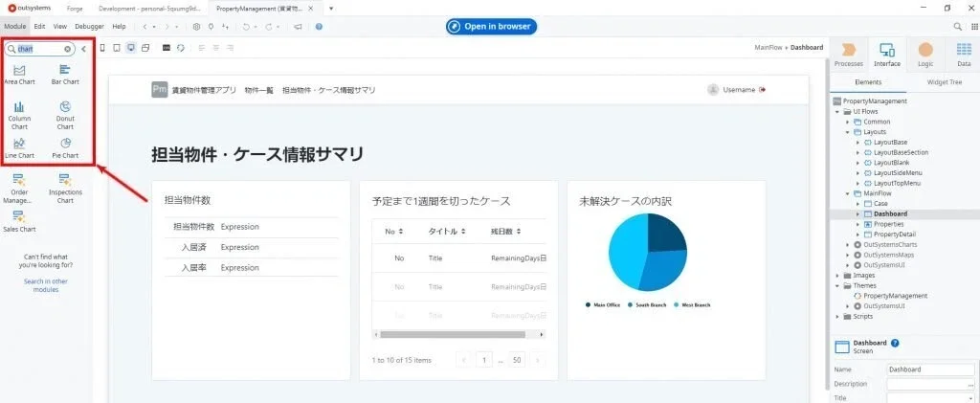
Task: Clear the chart search field
Action: pyautogui.click(x=68, y=49)
